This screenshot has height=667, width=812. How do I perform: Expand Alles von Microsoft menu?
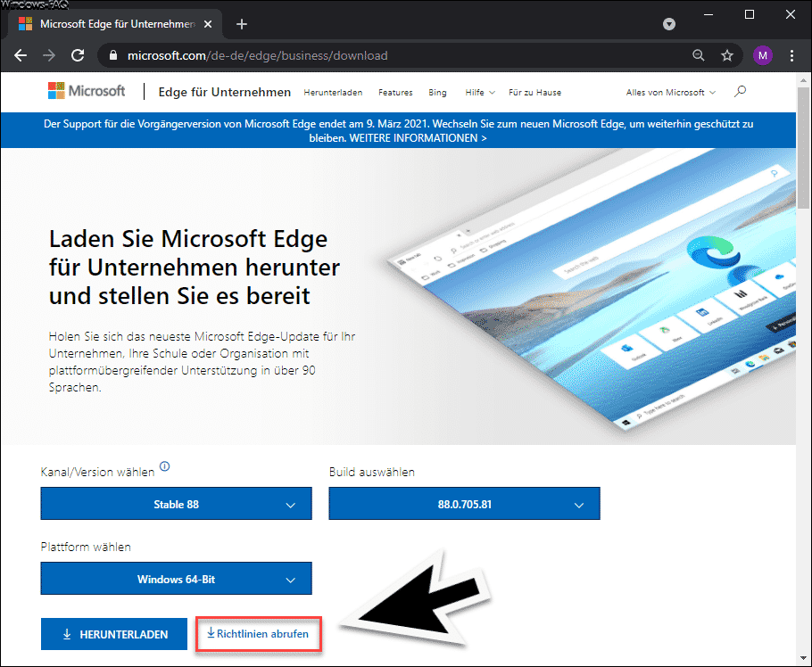(x=671, y=93)
